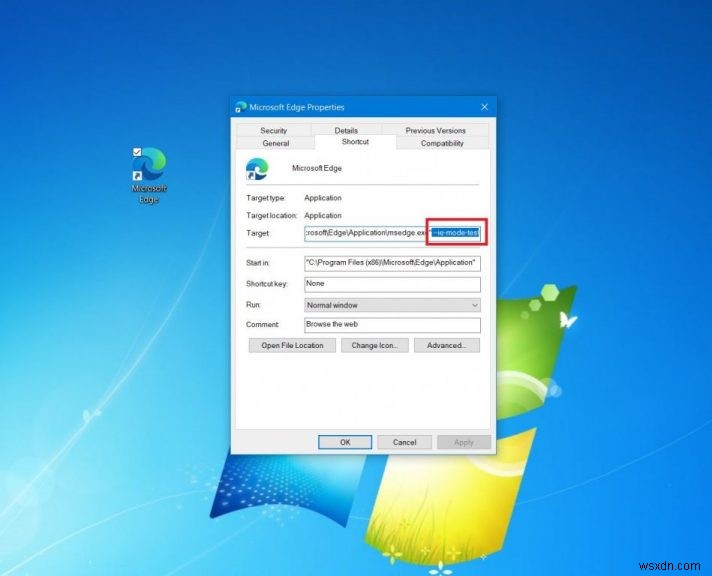
Task: Click the Microsoft Edge label under the desktop icon
Action: (x=149, y=194)
